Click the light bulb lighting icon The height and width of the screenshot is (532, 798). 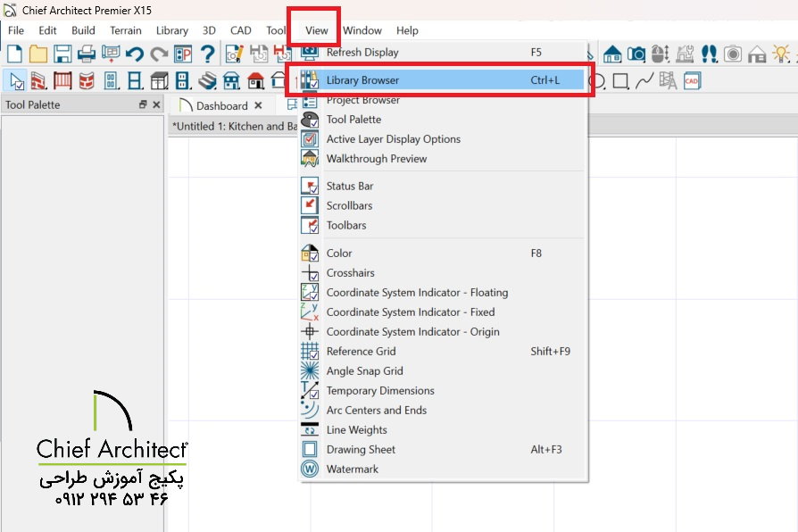[x=781, y=54]
